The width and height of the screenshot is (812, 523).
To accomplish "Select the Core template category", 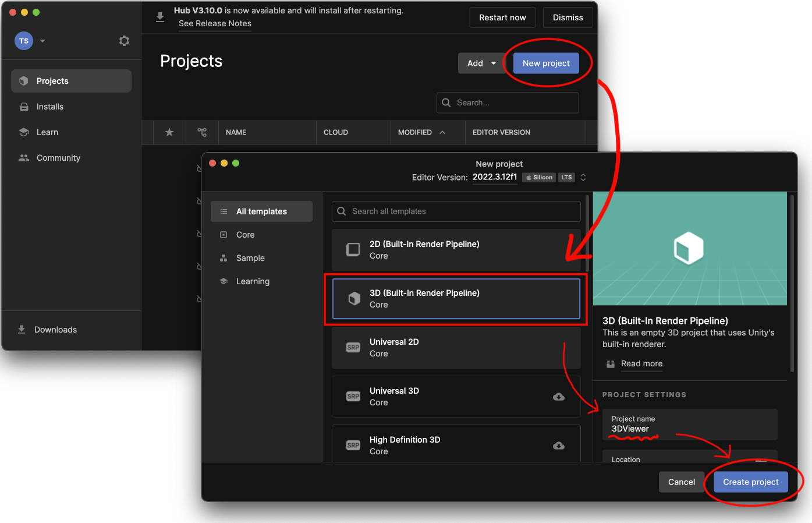I will (x=245, y=235).
